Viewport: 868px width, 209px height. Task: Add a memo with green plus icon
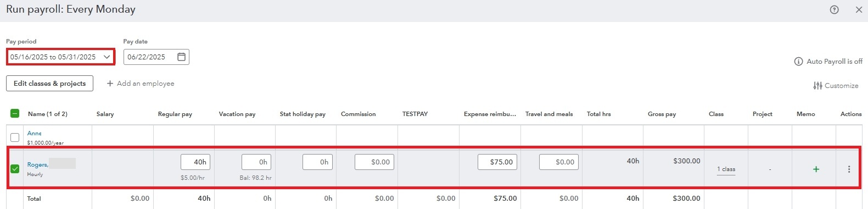(x=816, y=169)
